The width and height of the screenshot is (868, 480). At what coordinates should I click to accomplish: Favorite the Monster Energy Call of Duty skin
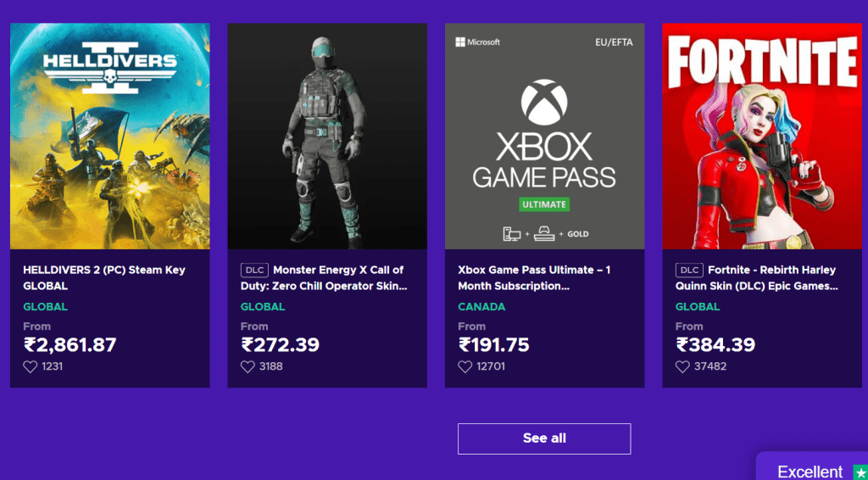tap(248, 367)
